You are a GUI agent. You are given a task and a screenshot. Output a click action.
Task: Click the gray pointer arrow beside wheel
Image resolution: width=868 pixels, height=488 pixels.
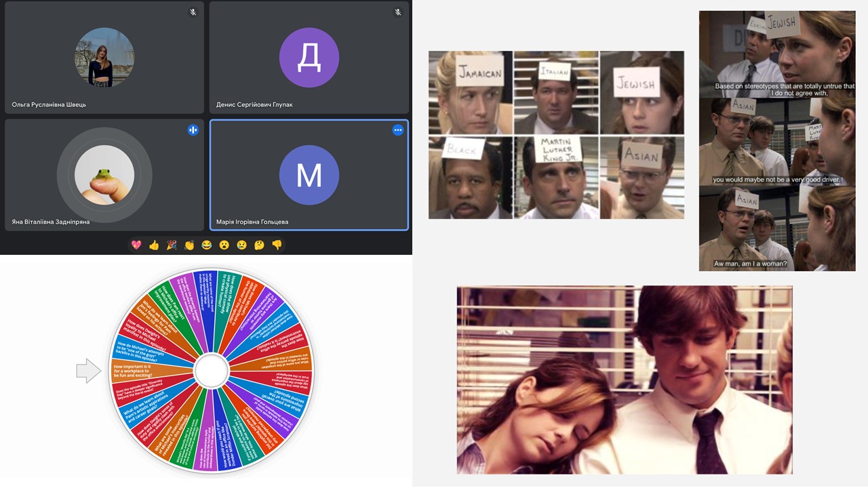click(88, 371)
